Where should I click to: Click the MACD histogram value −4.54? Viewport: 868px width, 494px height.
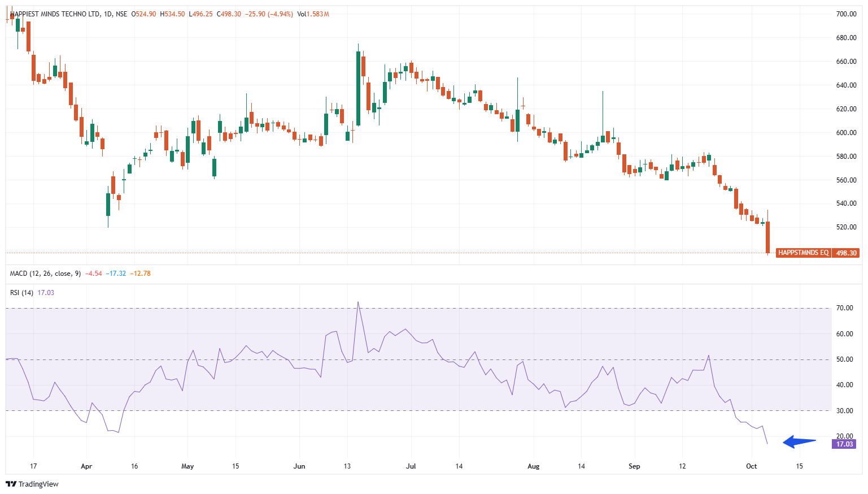(93, 274)
